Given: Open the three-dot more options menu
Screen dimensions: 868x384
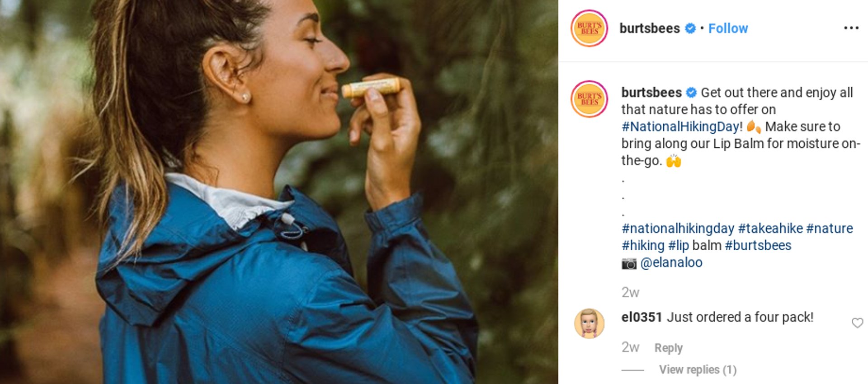Looking at the screenshot, I should (x=851, y=28).
